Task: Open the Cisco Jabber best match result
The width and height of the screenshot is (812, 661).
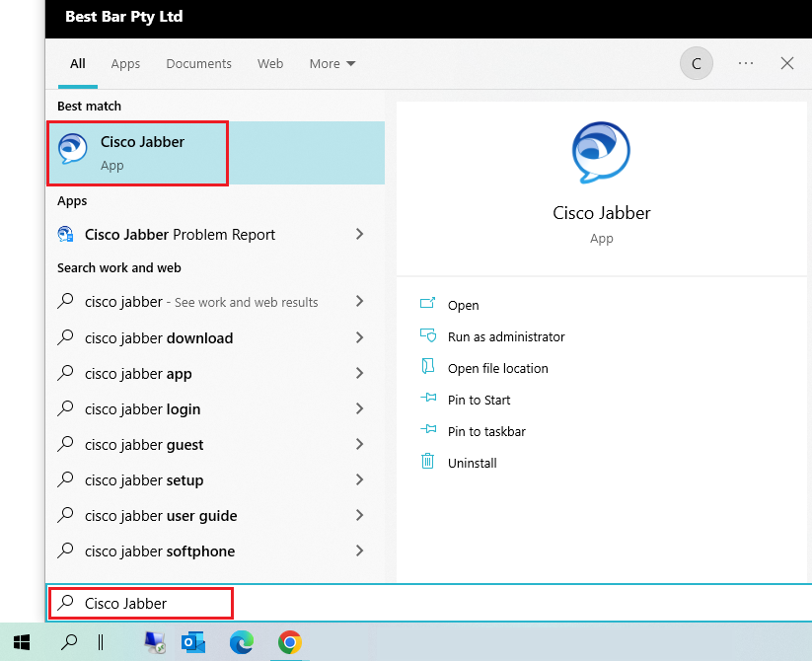Action: click(x=215, y=153)
